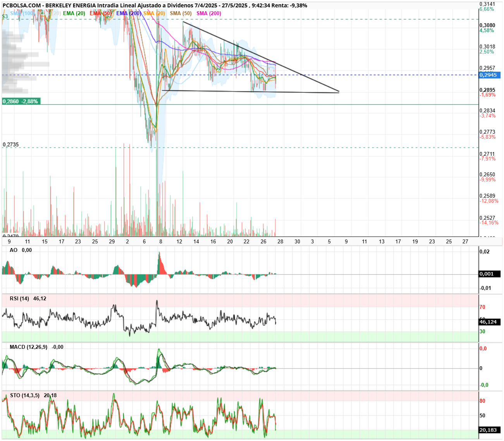
Task: Click the 0,02 AO scale label
Action: coord(485,252)
